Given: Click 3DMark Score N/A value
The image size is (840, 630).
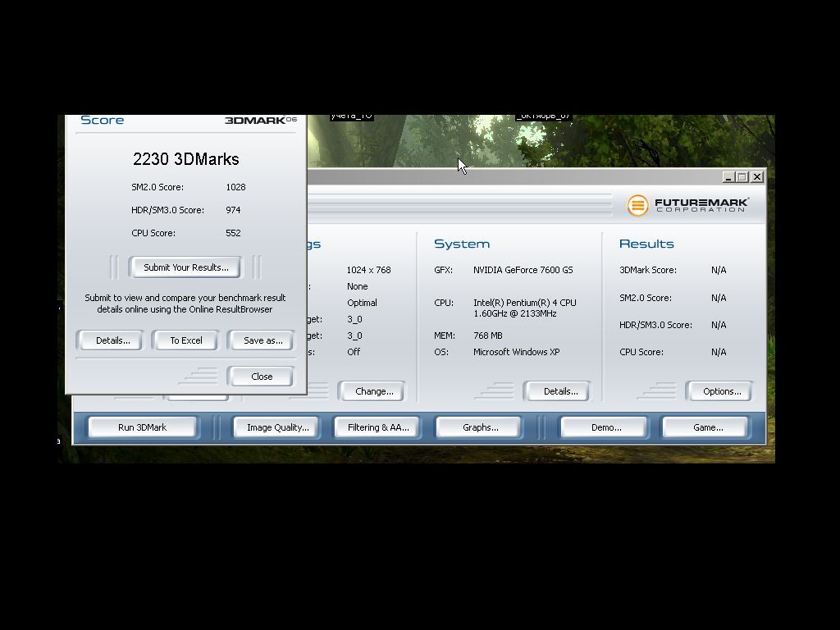Looking at the screenshot, I should (719, 270).
